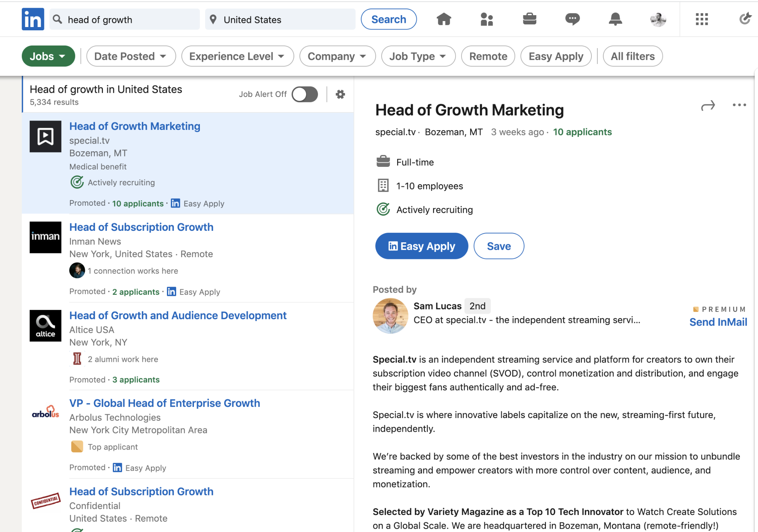The width and height of the screenshot is (758, 532).
Task: Click the blue Easy Apply button
Action: [422, 246]
